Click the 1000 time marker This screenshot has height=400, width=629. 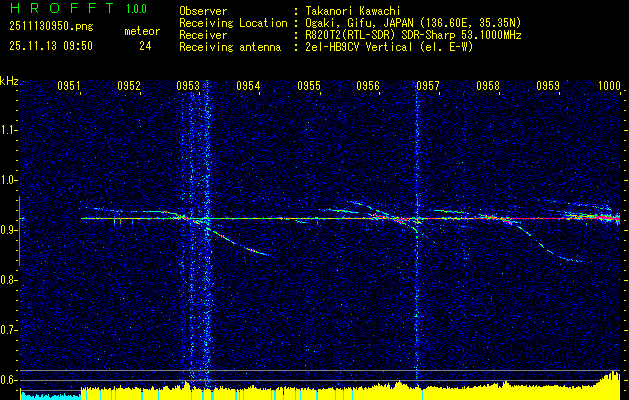pyautogui.click(x=609, y=85)
